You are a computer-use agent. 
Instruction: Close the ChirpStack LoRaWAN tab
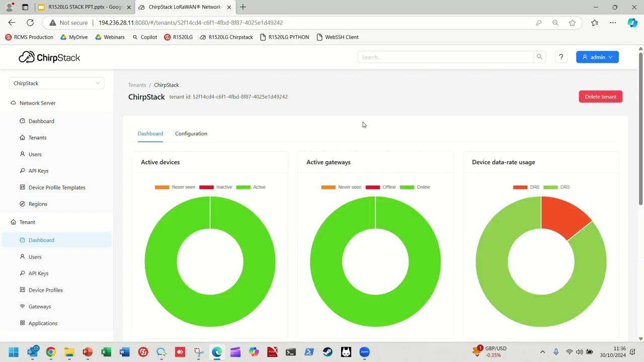click(x=229, y=7)
